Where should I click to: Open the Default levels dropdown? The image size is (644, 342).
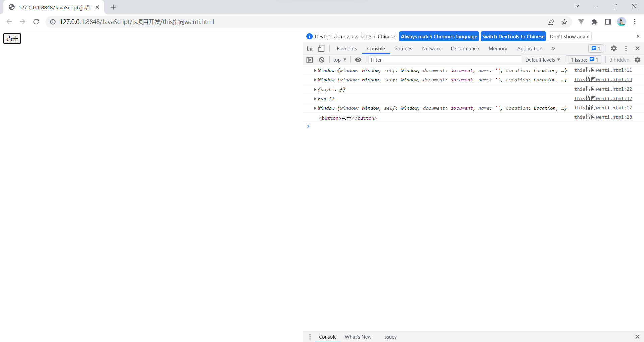coord(542,60)
